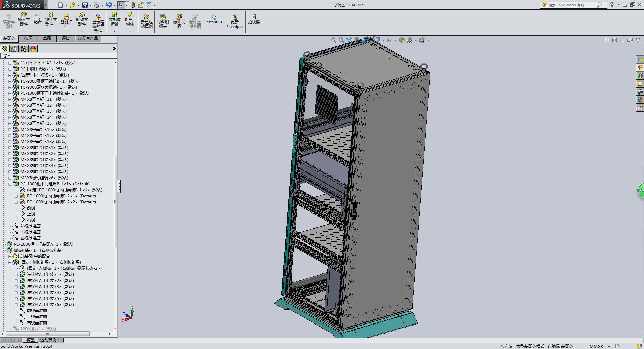Click the Insert Components (插入零部件) tool

[x=24, y=19]
